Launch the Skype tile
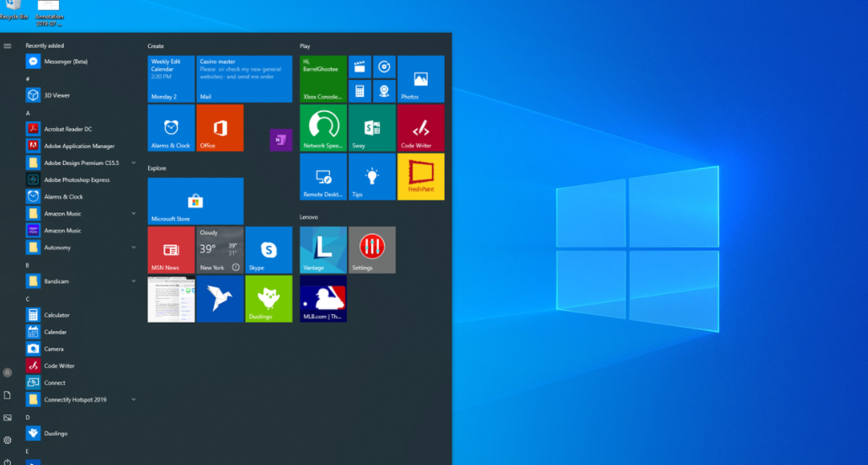 pyautogui.click(x=269, y=249)
